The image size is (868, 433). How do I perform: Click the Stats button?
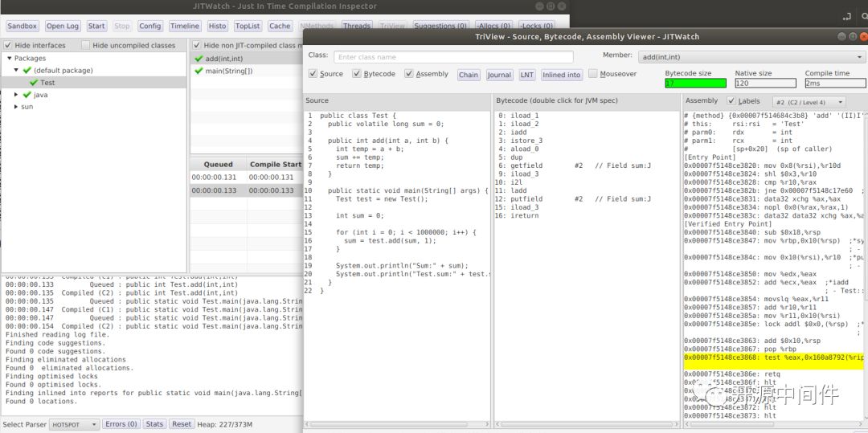154,424
